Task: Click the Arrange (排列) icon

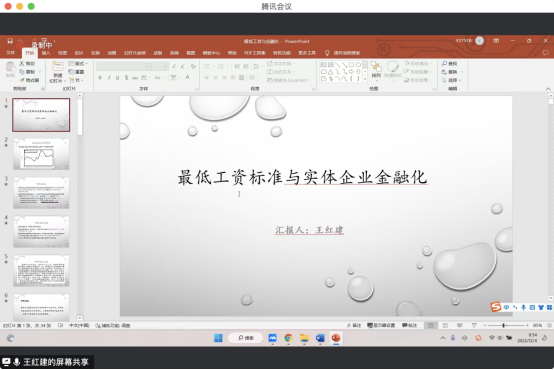Action: click(376, 70)
